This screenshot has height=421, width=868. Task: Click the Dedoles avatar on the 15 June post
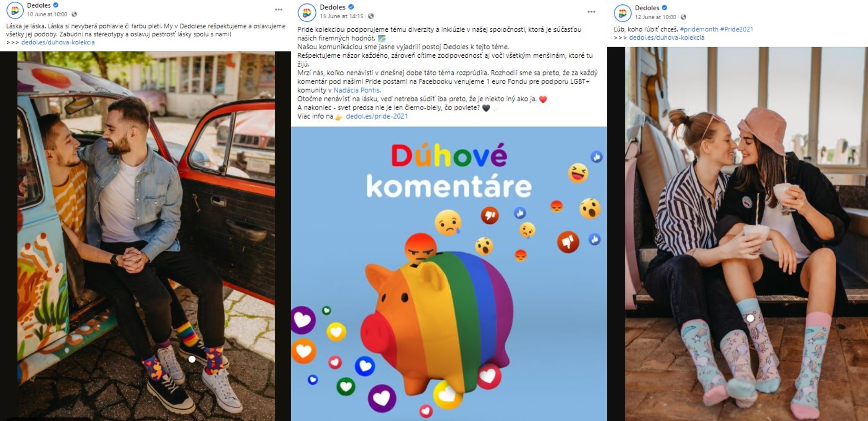[307, 12]
